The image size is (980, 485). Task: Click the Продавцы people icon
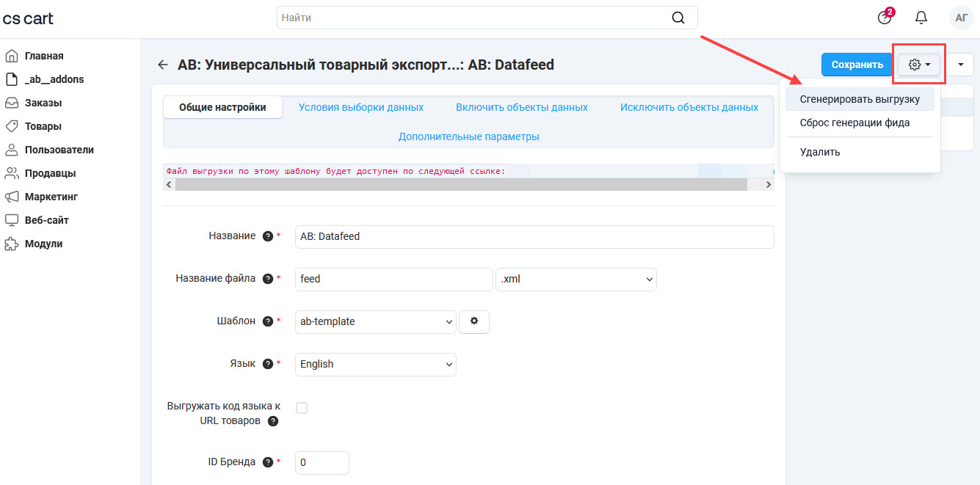(x=12, y=173)
